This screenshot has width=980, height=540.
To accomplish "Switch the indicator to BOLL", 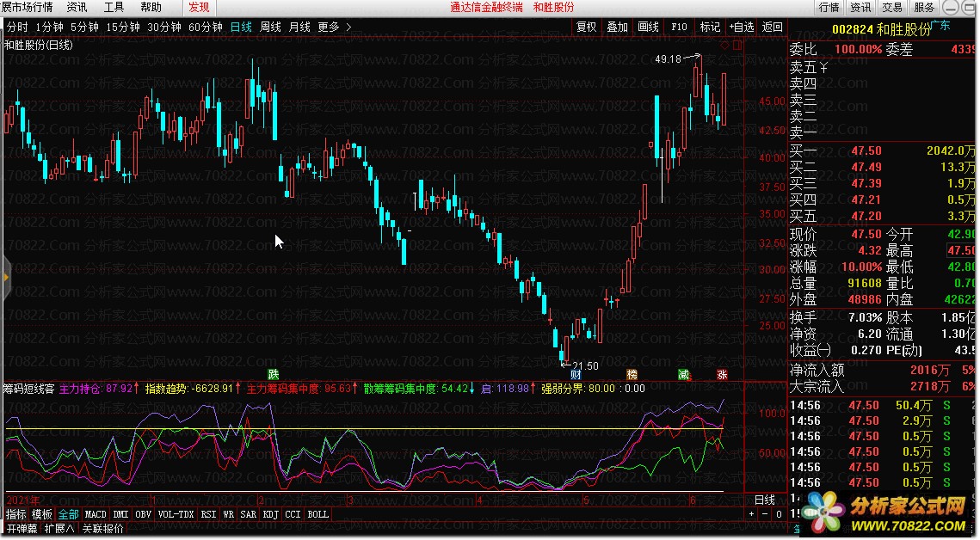I will 317,514.
